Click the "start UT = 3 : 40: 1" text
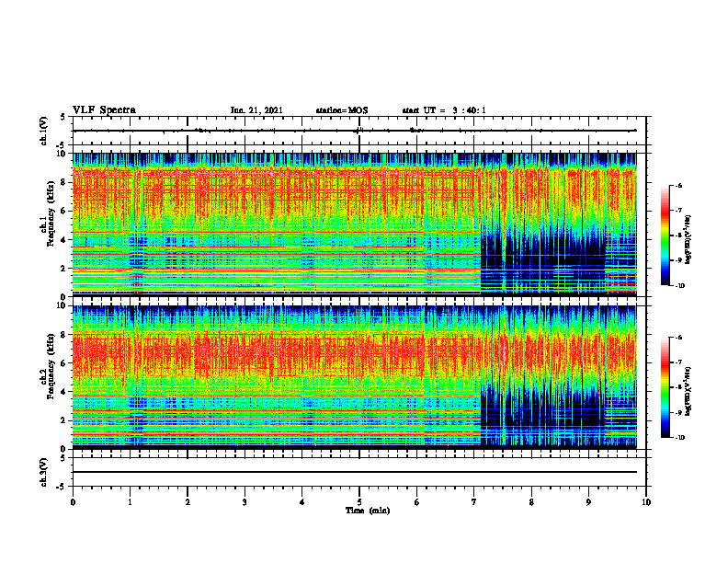728x563 pixels. click(444, 110)
